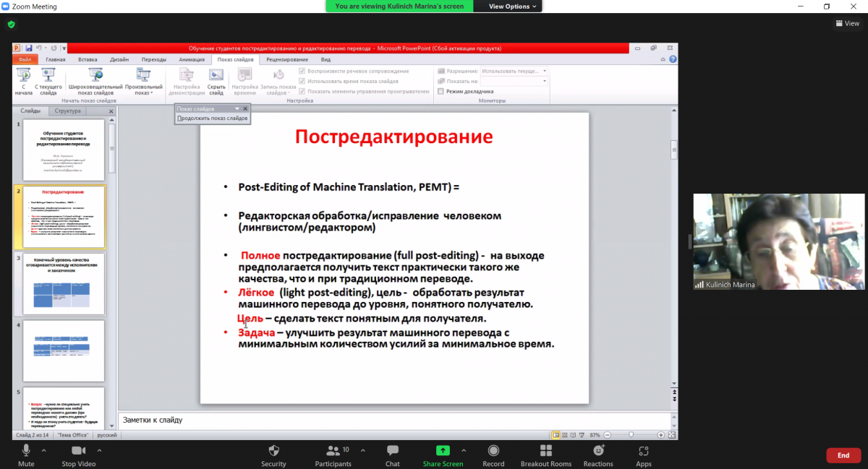Click Kulinich Marina's video thumbnail

[779, 241]
